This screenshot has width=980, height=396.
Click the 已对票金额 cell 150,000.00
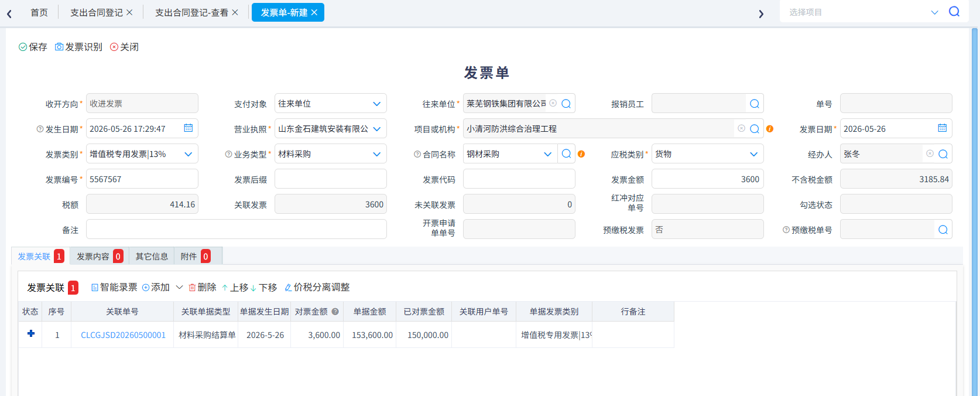click(x=424, y=335)
